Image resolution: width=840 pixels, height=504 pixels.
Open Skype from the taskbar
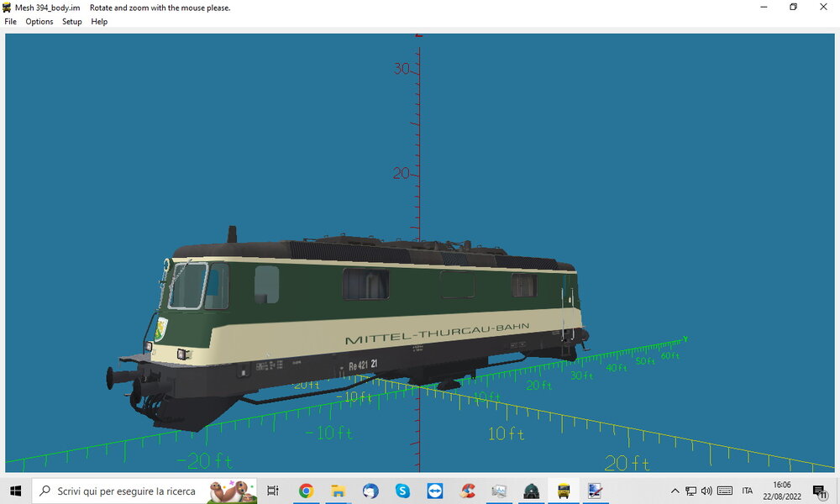tap(402, 491)
